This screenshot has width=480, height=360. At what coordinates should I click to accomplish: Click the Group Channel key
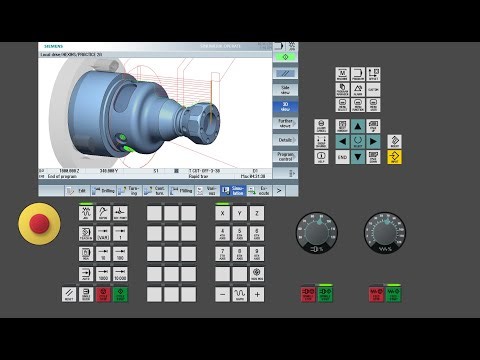(321, 142)
